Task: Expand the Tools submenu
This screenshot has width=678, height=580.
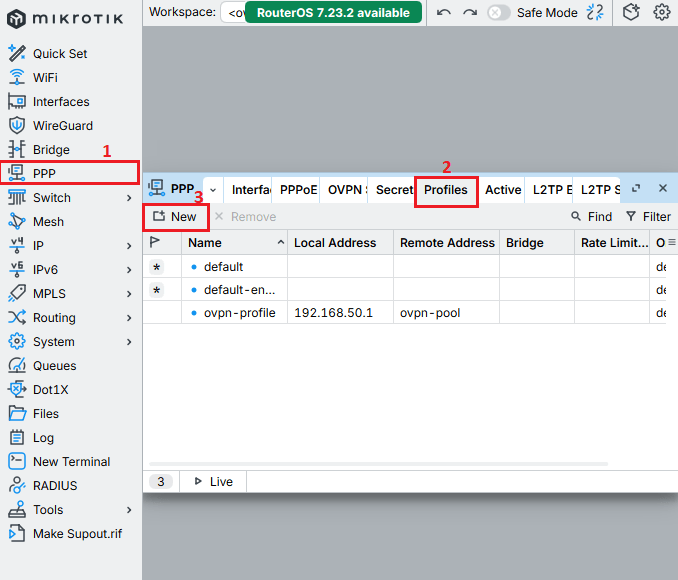Action: 129,510
